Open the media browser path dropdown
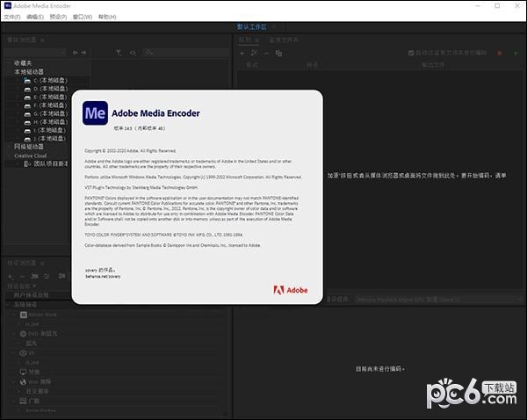The image size is (527, 420). (34, 53)
